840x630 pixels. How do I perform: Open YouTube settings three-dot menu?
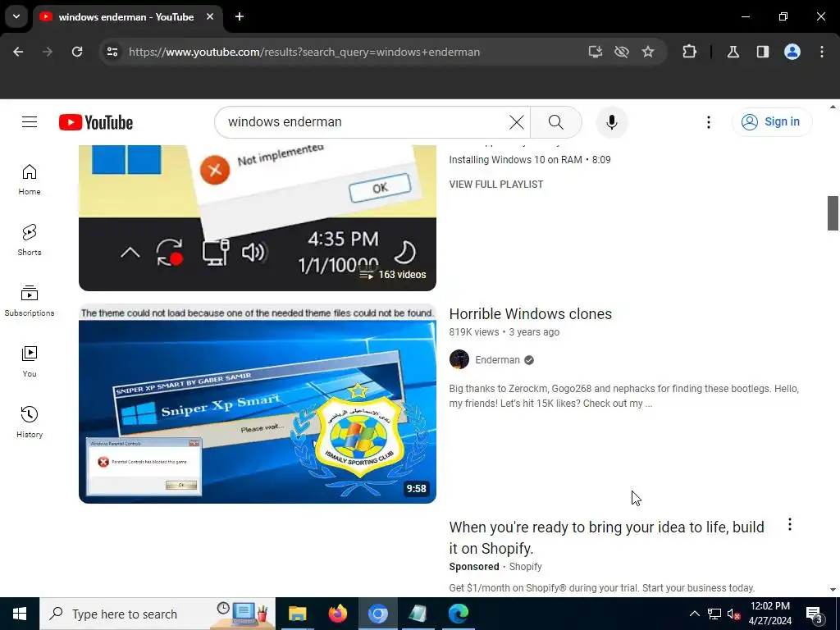click(708, 122)
